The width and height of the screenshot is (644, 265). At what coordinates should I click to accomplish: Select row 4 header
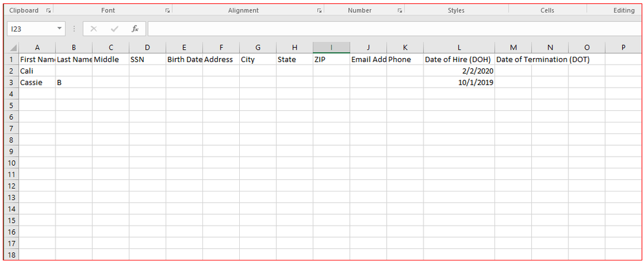pos(11,93)
